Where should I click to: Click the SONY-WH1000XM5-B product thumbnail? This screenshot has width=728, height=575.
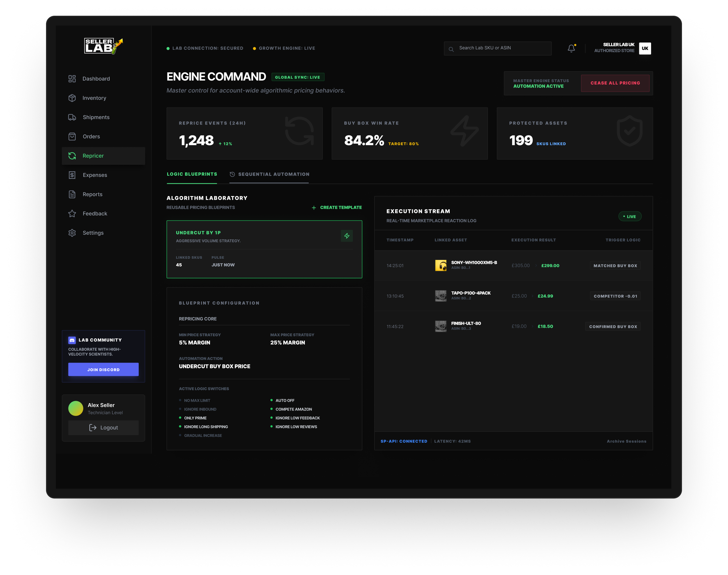(x=441, y=265)
